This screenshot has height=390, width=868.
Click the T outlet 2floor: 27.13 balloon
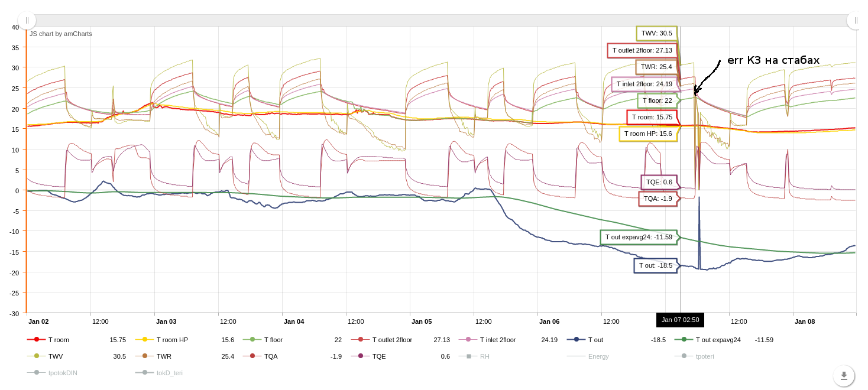click(642, 50)
